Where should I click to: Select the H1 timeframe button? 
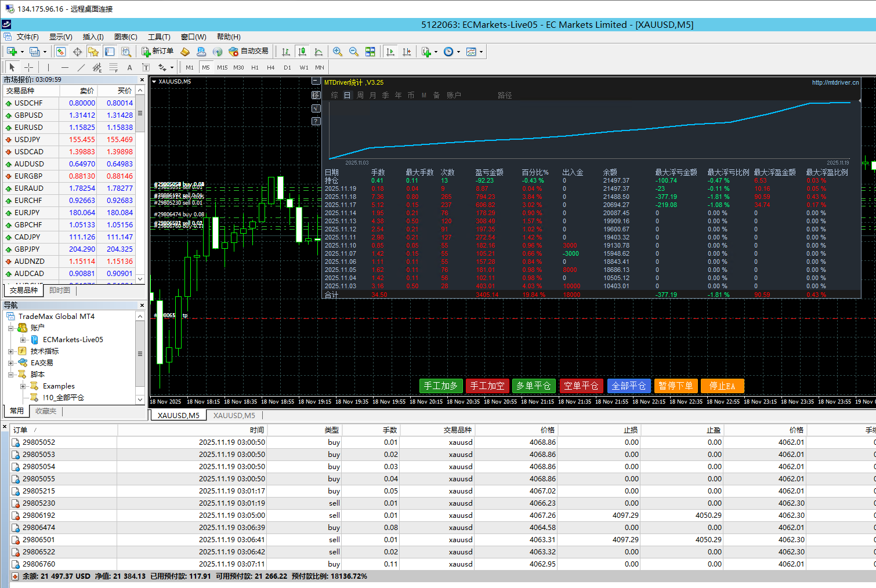(255, 67)
